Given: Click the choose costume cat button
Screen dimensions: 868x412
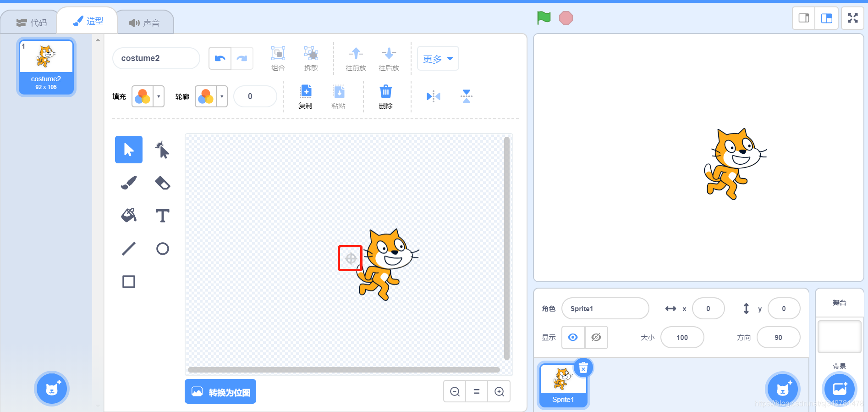Looking at the screenshot, I should (52, 389).
